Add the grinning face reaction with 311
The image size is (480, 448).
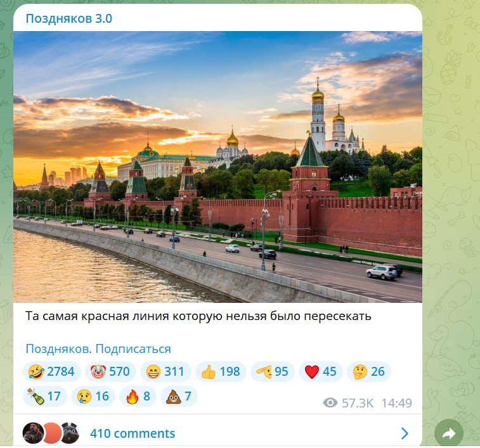point(165,371)
